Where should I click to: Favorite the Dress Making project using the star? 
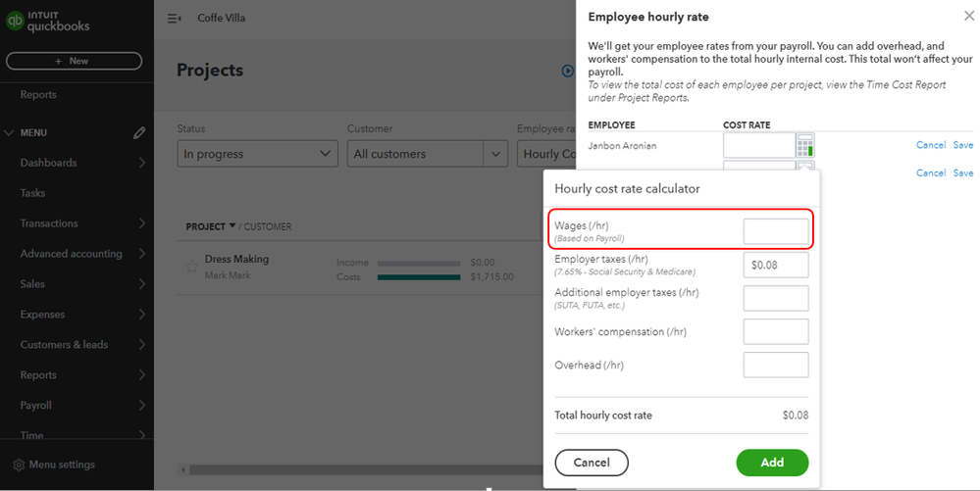(x=192, y=266)
